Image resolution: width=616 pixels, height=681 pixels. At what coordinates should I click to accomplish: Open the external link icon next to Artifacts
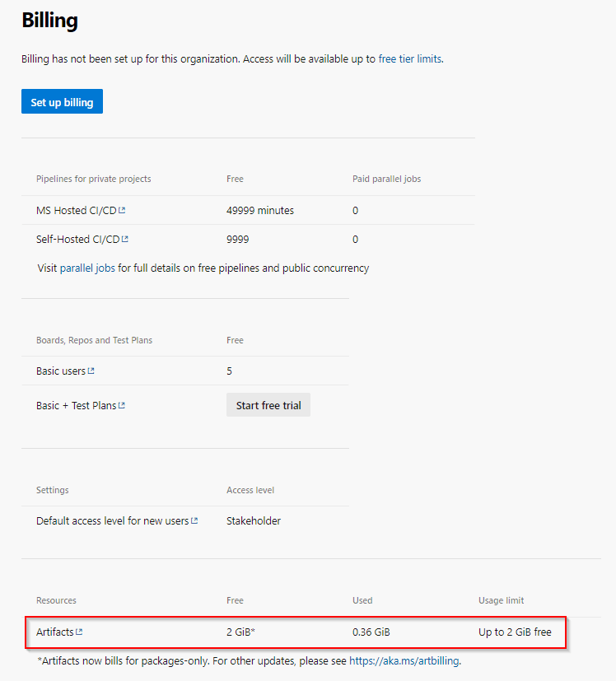point(79,632)
